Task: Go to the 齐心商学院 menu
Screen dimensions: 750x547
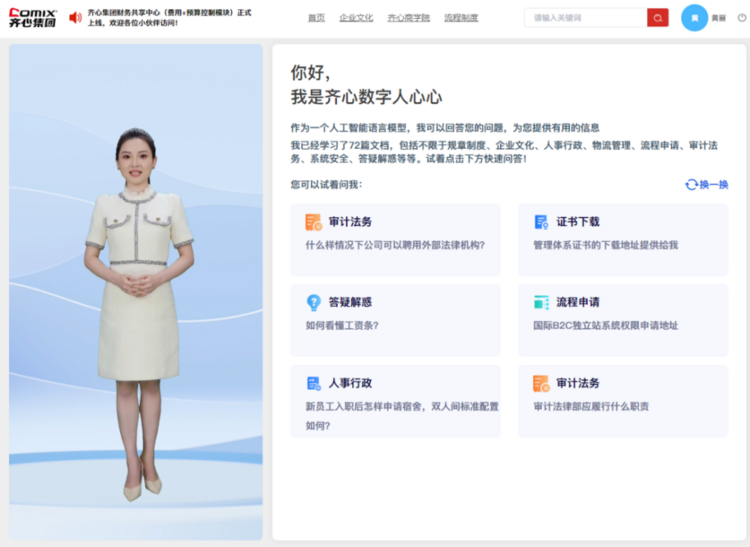Action: pyautogui.click(x=408, y=18)
